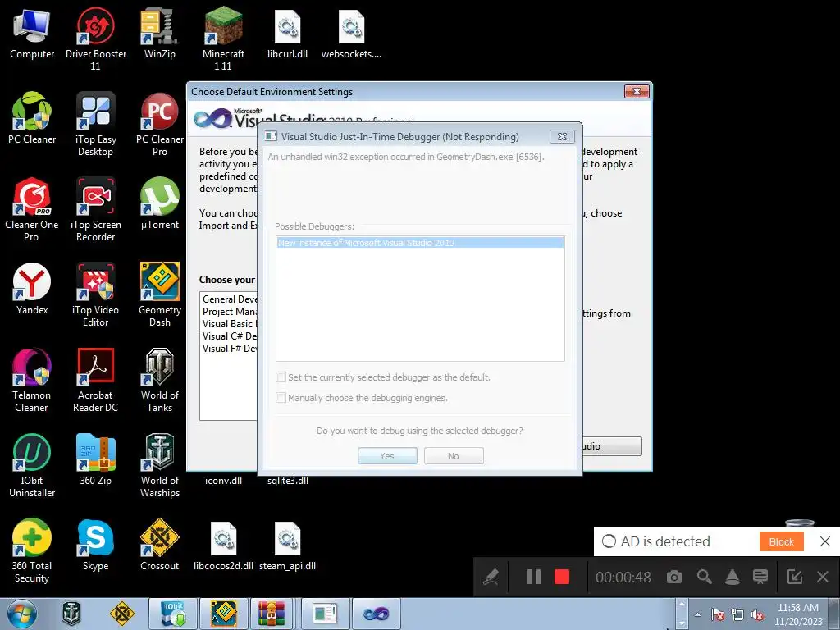Check 'Manually choose the debugging engines'

[x=281, y=398]
